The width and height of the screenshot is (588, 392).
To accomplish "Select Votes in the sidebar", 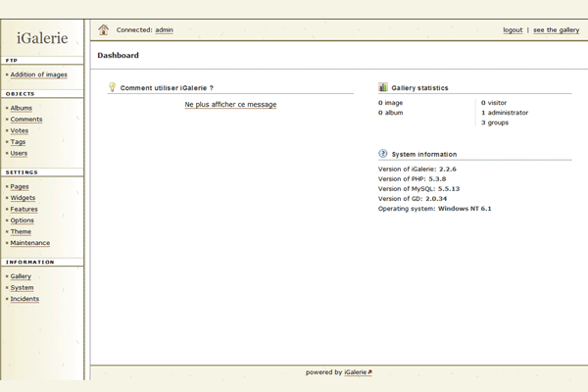I will click(19, 130).
